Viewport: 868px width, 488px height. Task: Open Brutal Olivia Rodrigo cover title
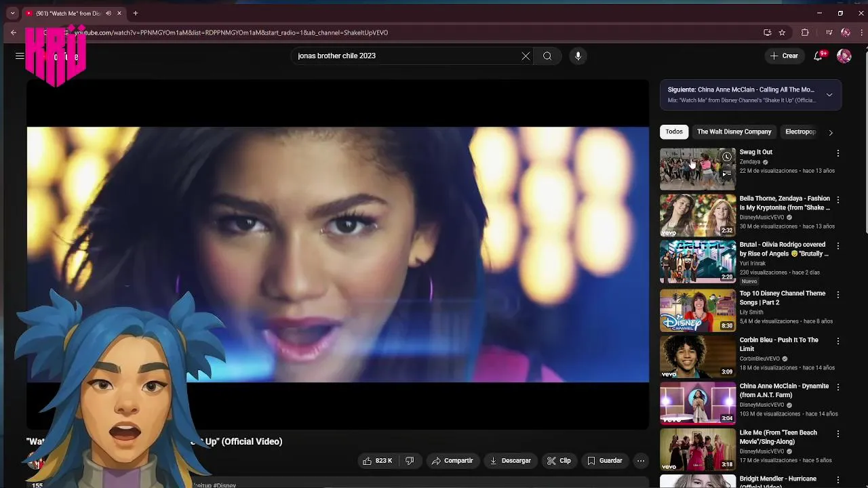(x=784, y=249)
